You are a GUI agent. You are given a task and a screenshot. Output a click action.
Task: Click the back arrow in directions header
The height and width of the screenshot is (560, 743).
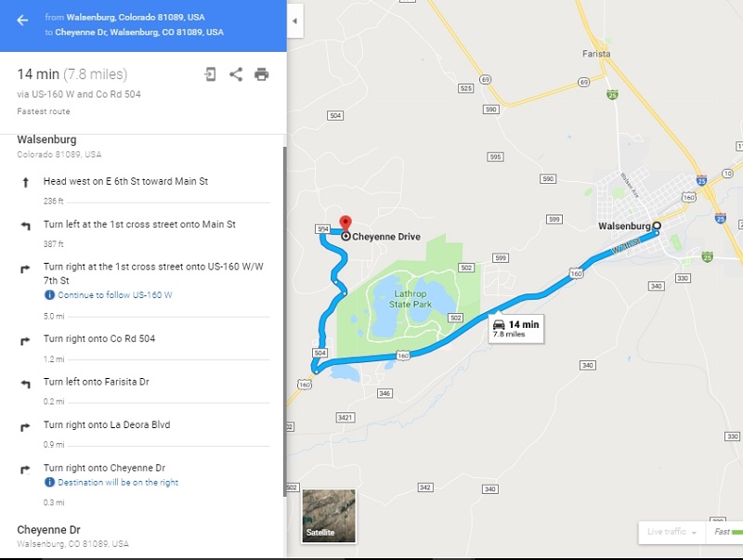pyautogui.click(x=22, y=20)
